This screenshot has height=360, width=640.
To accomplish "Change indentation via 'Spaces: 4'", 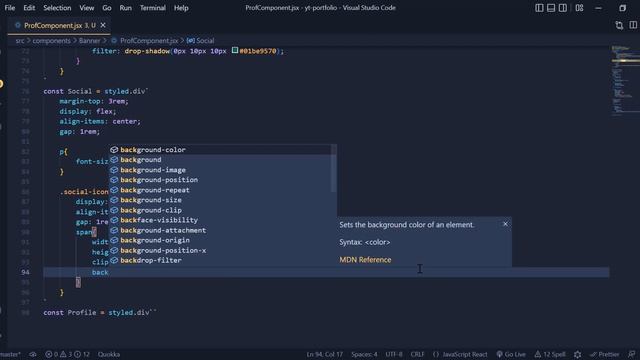I will pyautogui.click(x=364, y=354).
